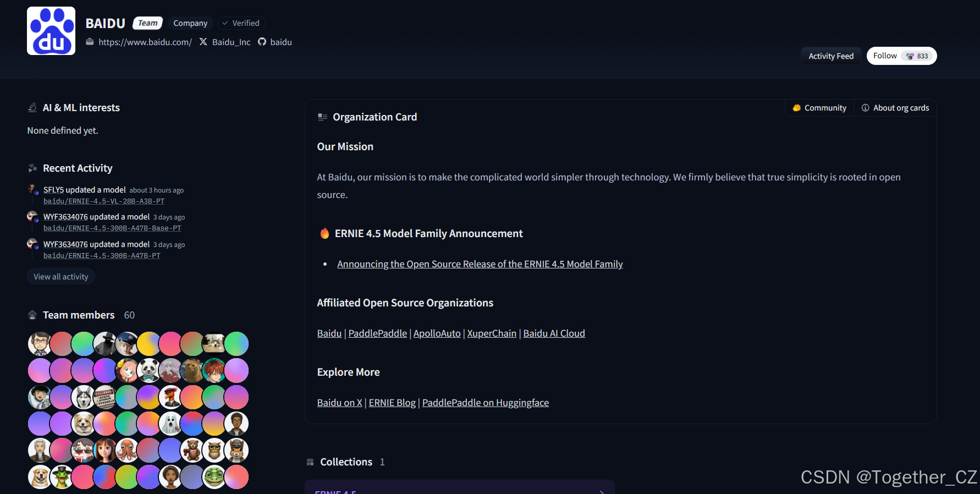Open the Chinese text sign member avatar

coord(105,397)
